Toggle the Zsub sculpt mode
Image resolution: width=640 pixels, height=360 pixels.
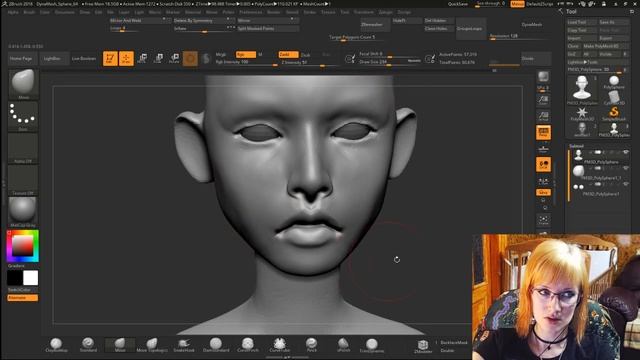click(305, 55)
